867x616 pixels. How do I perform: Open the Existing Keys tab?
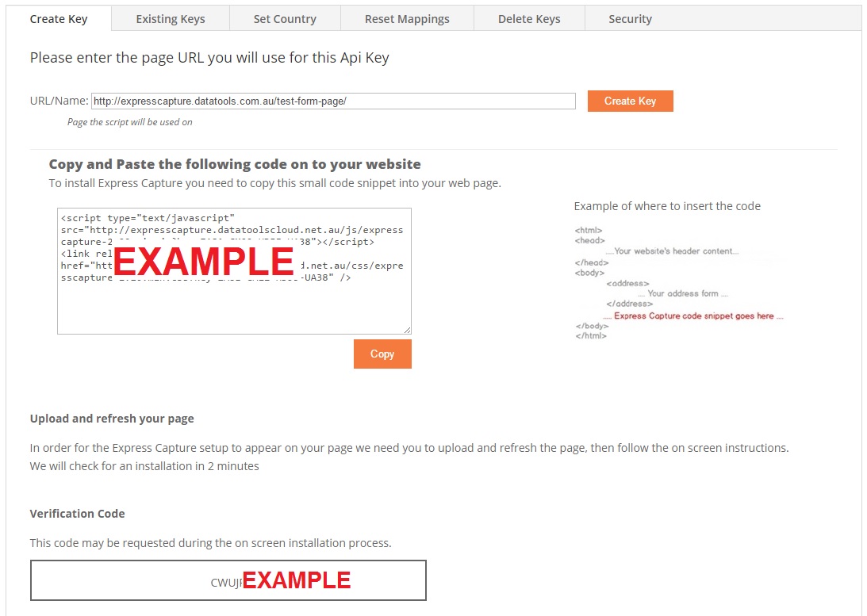click(171, 19)
